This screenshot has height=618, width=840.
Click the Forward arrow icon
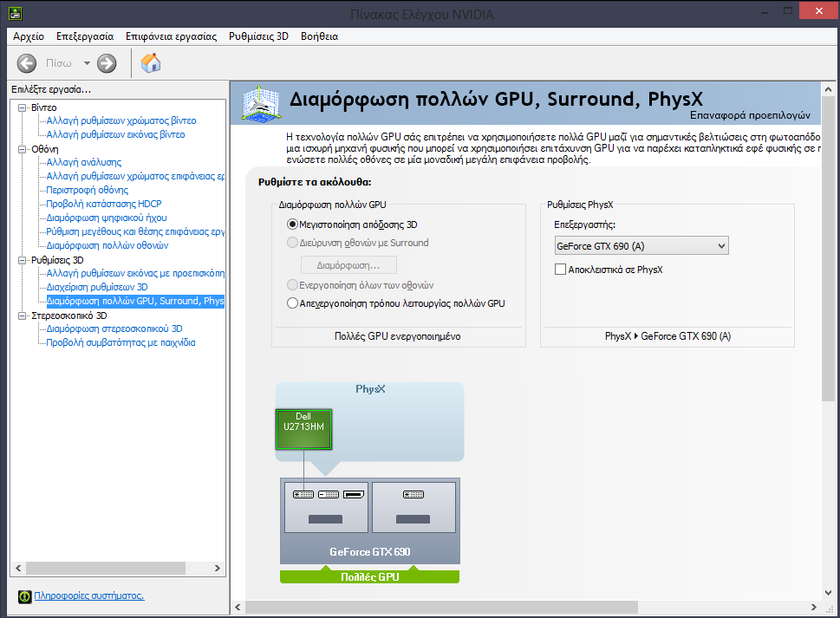(107, 63)
